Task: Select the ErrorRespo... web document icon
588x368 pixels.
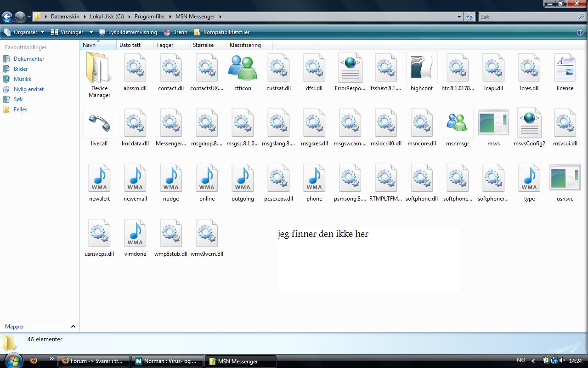Action: coord(350,68)
